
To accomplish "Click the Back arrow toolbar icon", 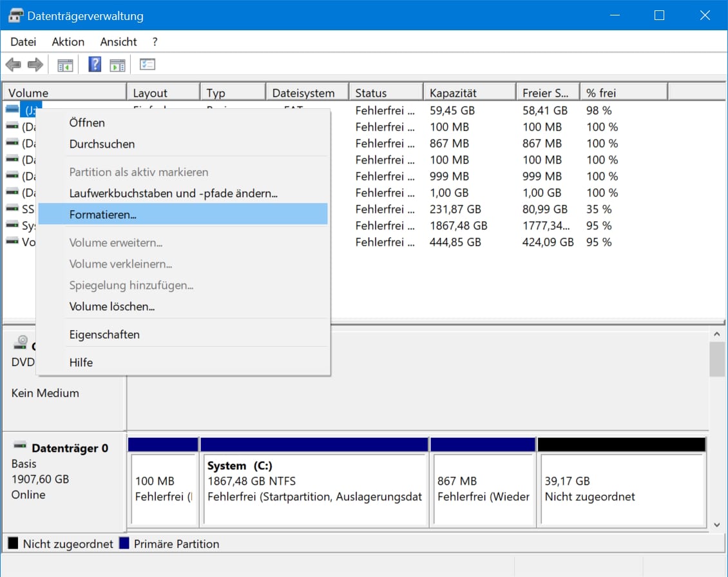I will 14,64.
